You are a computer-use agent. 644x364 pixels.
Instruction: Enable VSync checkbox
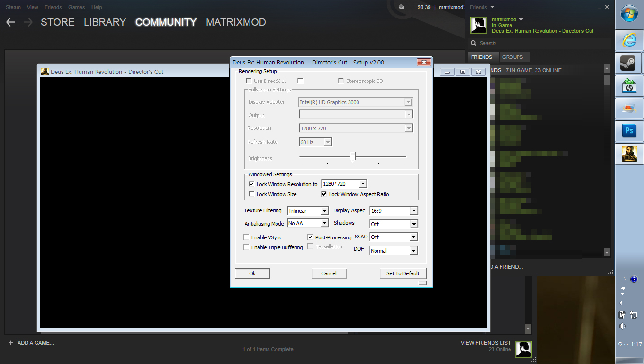coord(246,237)
